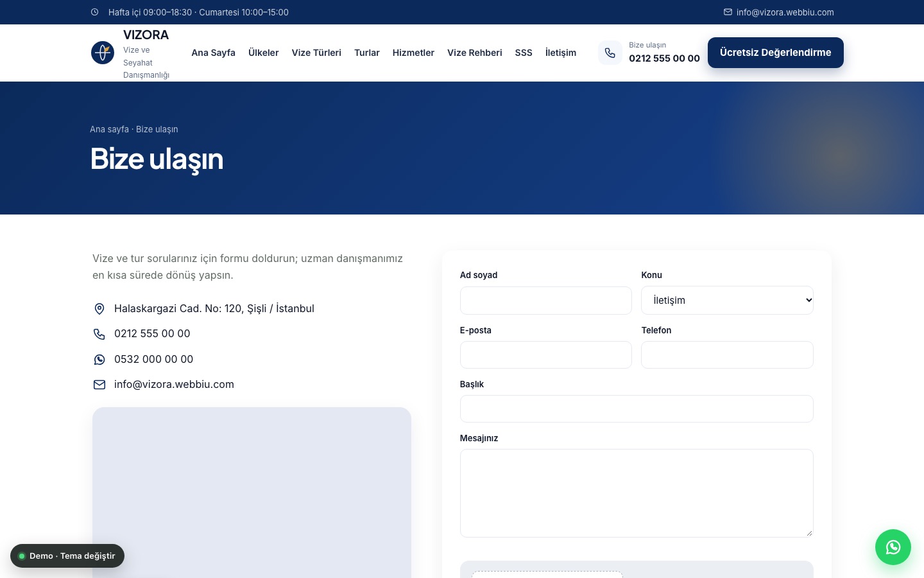Click the top bar info@vizora.webbiu.com email
The height and width of the screenshot is (578, 924).
point(785,12)
